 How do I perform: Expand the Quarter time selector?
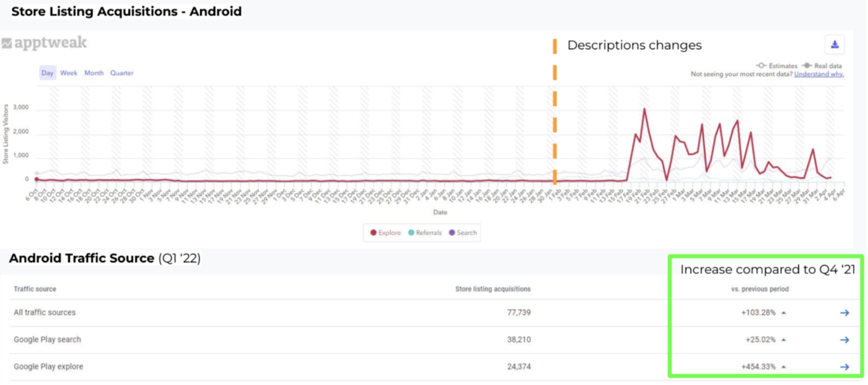click(x=121, y=73)
